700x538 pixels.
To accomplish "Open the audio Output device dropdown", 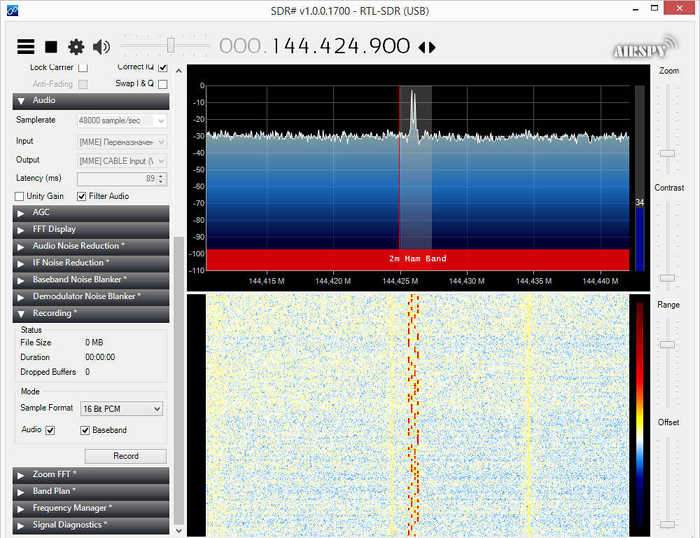I will [x=122, y=161].
